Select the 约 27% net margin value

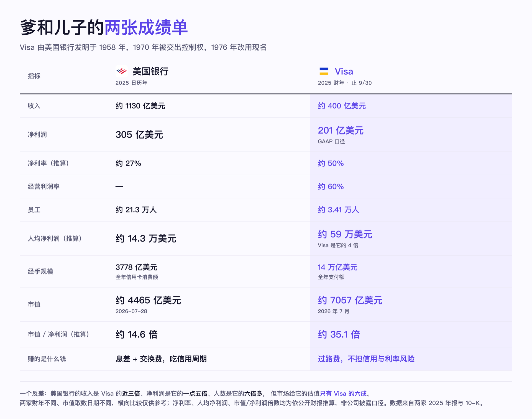(x=128, y=163)
